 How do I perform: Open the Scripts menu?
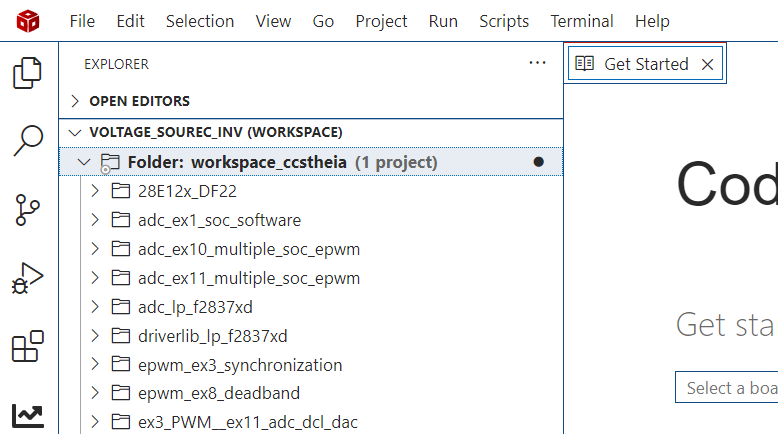(x=504, y=21)
